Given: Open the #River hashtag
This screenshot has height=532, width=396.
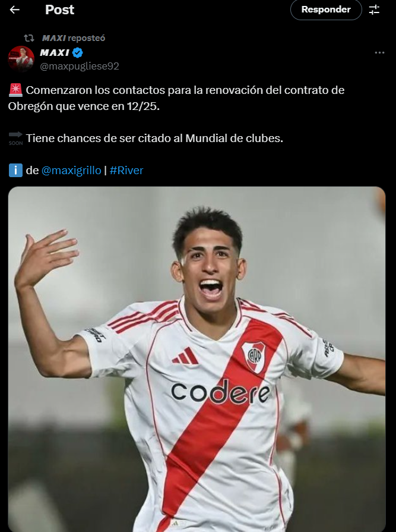Looking at the screenshot, I should click(x=126, y=171).
